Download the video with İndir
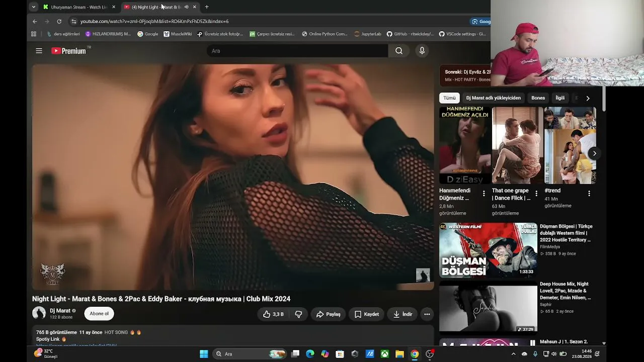644x362 pixels. [403, 314]
